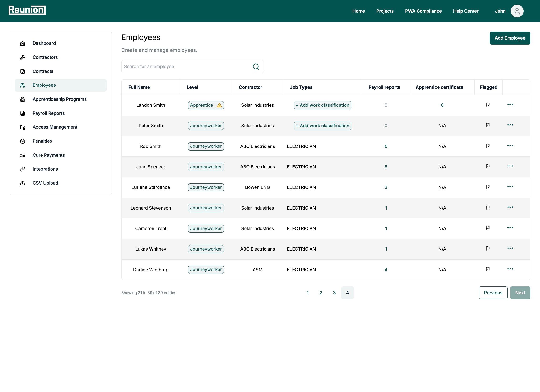Click the Dashboard home icon
Viewport: 540px width, 392px height.
23,43
